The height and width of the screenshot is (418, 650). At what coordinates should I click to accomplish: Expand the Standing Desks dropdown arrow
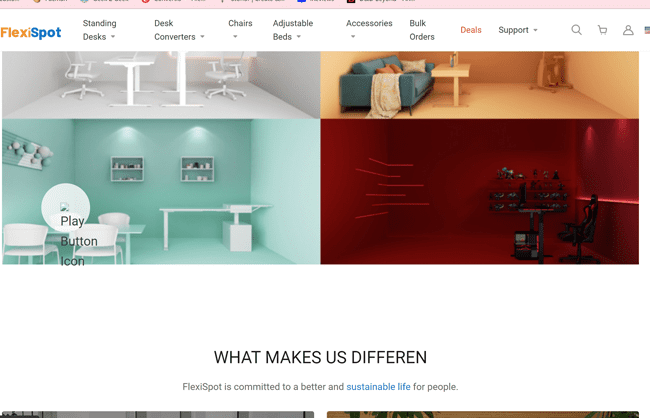[x=113, y=37]
